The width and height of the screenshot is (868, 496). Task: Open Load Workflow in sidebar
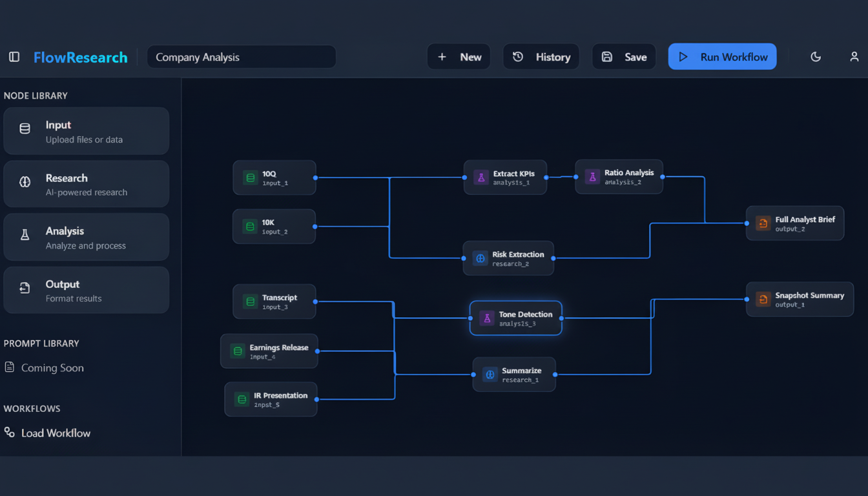[x=55, y=433]
